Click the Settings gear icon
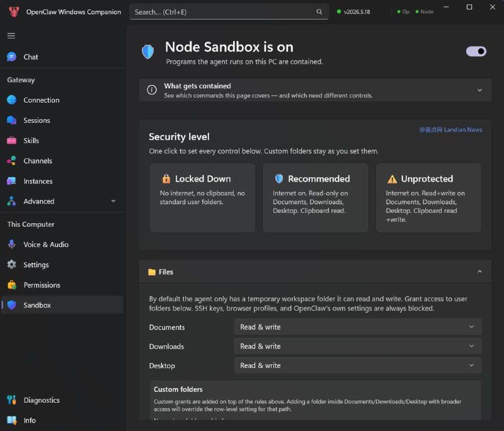The width and height of the screenshot is (504, 431). [11, 265]
